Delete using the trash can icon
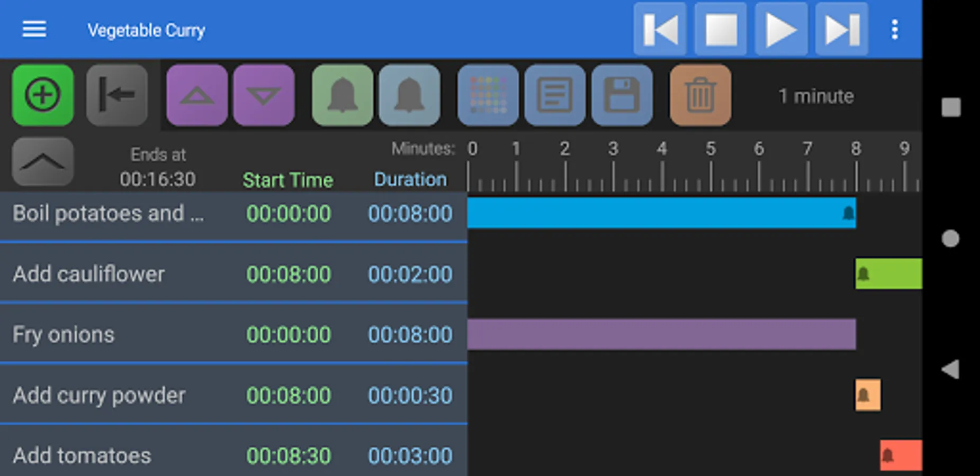The height and width of the screenshot is (476, 980). (700, 95)
